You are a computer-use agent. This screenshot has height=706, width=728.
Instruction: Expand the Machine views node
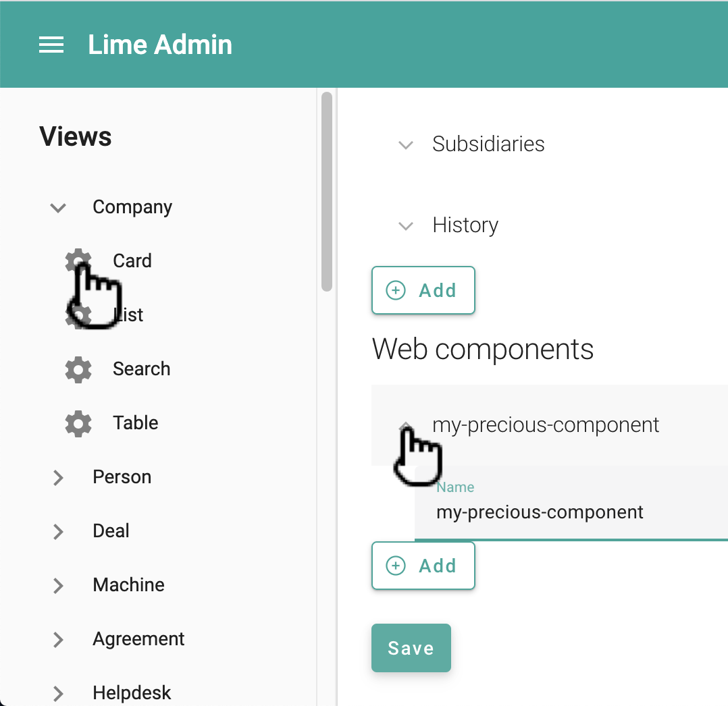59,585
